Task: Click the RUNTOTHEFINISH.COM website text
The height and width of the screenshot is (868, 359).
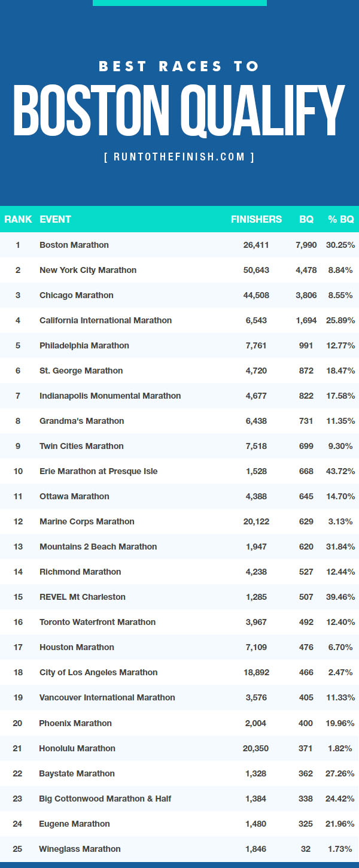Action: pos(179,157)
